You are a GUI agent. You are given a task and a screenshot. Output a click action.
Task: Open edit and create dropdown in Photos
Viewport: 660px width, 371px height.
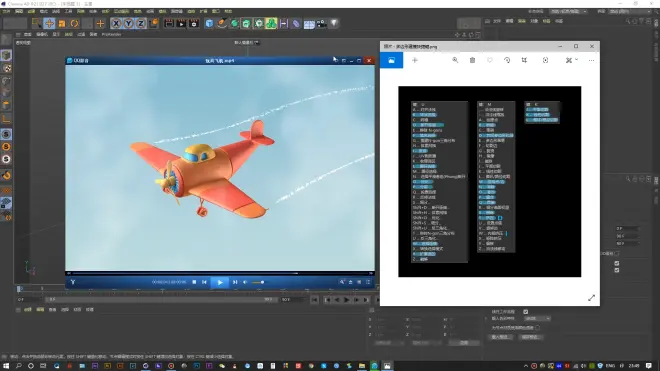click(x=572, y=60)
